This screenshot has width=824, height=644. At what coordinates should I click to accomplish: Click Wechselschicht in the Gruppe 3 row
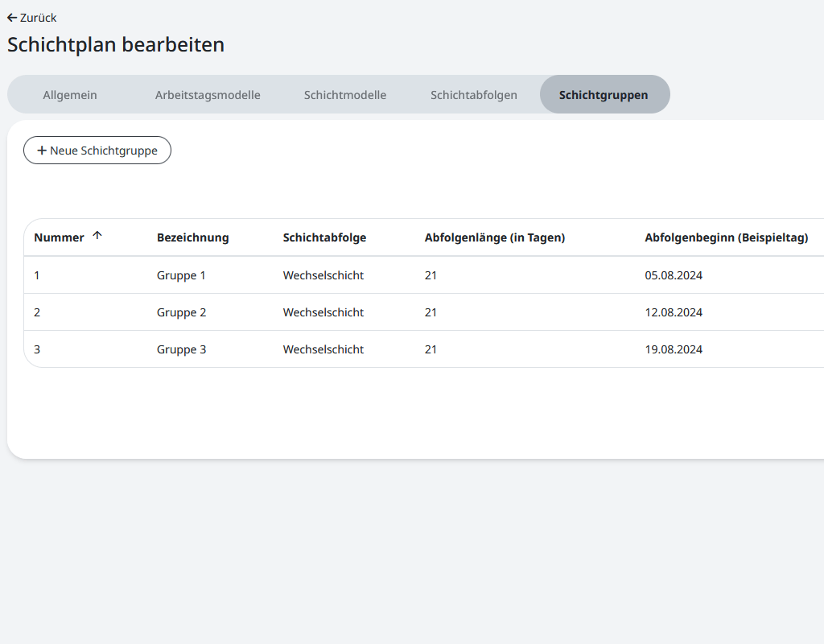(323, 349)
